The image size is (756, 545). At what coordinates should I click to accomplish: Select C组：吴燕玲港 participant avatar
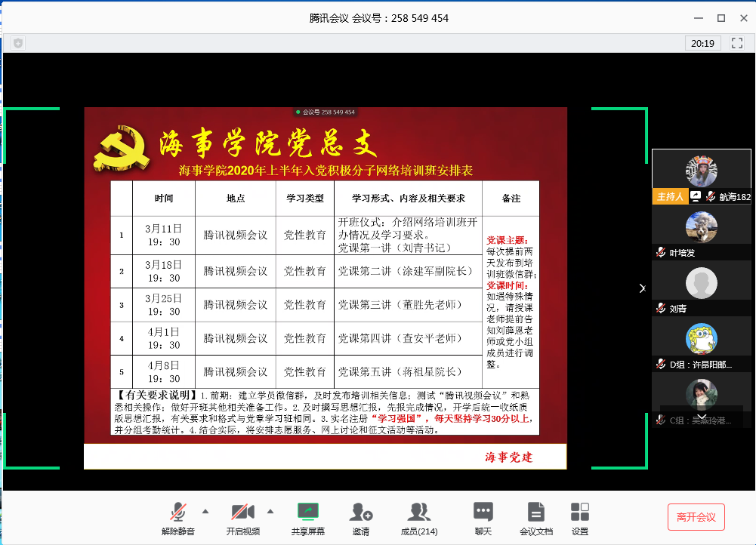tap(702, 395)
